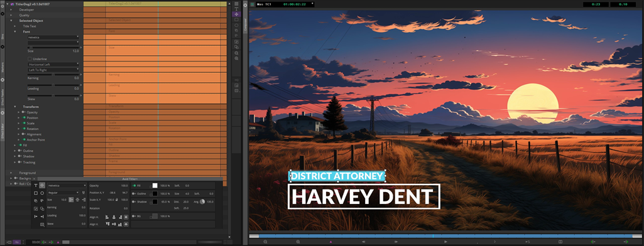Expand the Quality section
The height and width of the screenshot is (246, 644).
tap(11, 15)
